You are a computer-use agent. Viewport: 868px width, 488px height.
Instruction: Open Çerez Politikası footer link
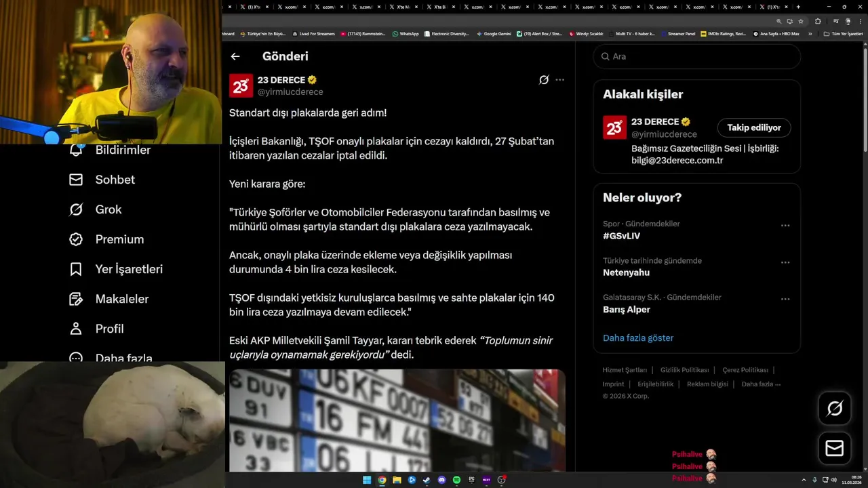pyautogui.click(x=745, y=370)
